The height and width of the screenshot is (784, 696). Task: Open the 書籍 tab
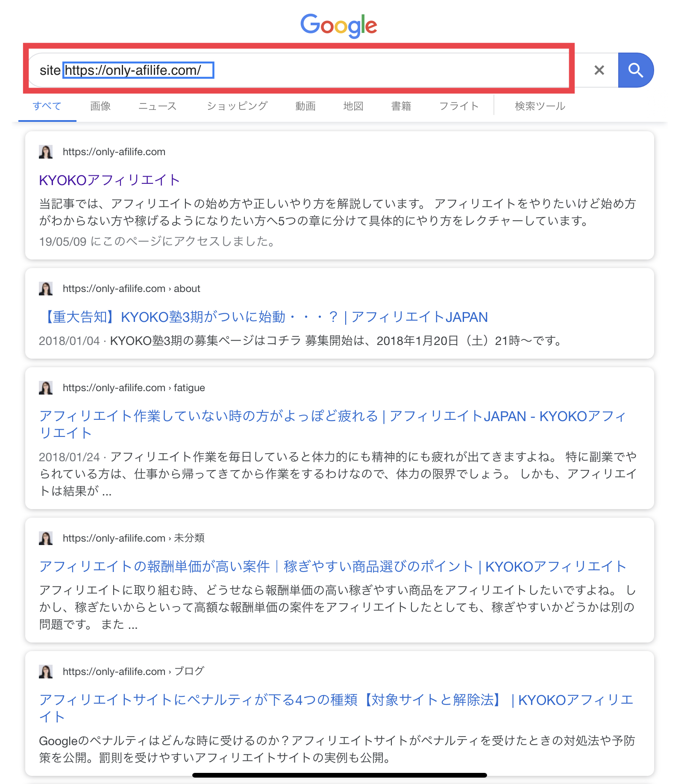401,106
